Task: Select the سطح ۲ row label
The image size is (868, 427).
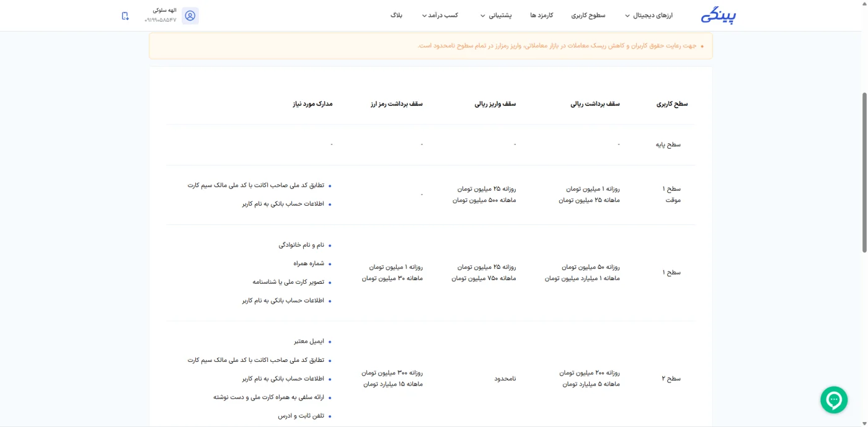Action: [x=671, y=378]
